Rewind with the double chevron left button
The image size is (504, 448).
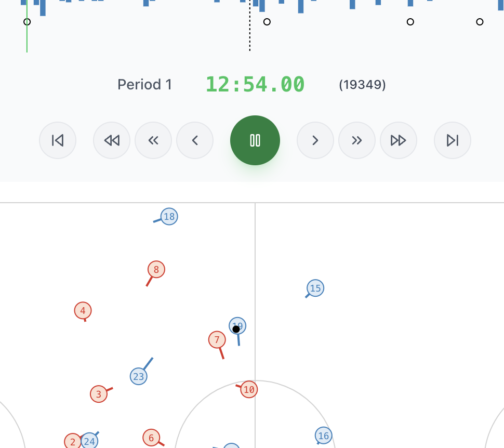point(153,140)
